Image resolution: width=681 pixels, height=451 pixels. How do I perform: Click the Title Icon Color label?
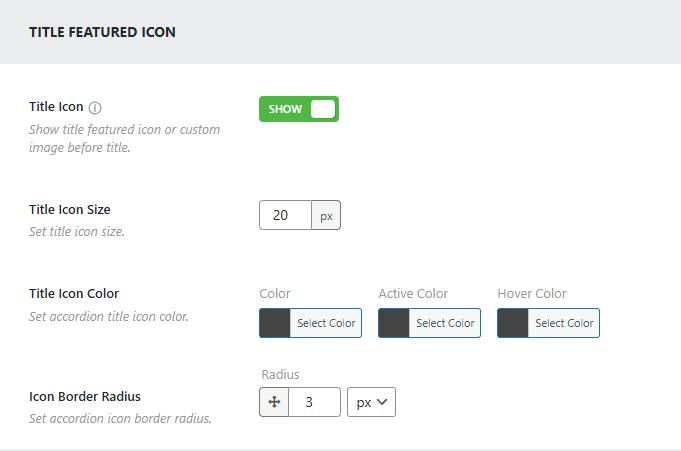74,294
